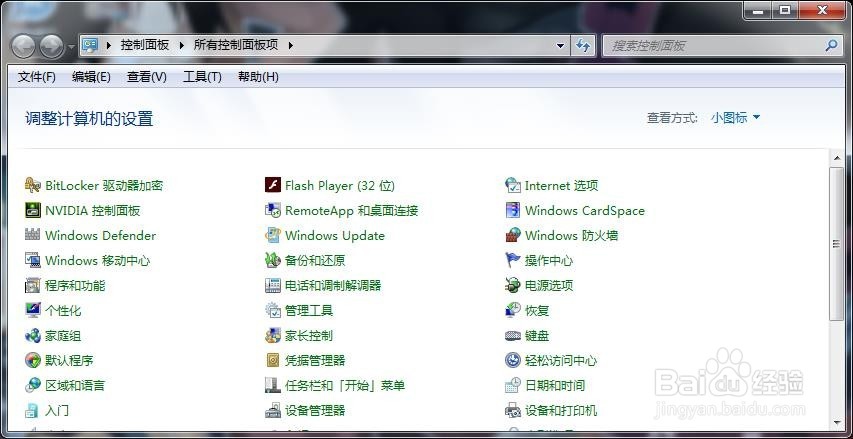Viewport: 853px width, 439px height.
Task: Click the scrollbar up arrow
Action: 836,157
